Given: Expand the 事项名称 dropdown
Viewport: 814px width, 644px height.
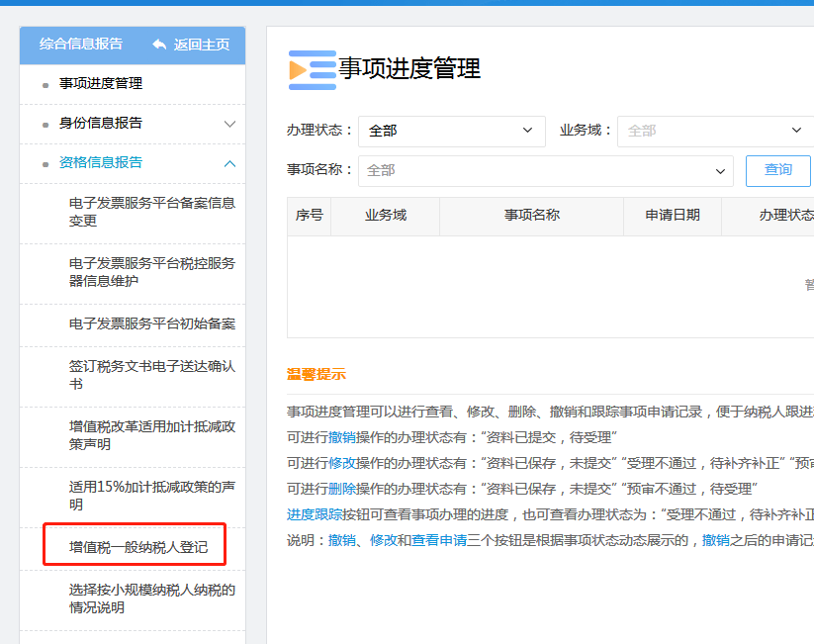Looking at the screenshot, I should (x=545, y=171).
